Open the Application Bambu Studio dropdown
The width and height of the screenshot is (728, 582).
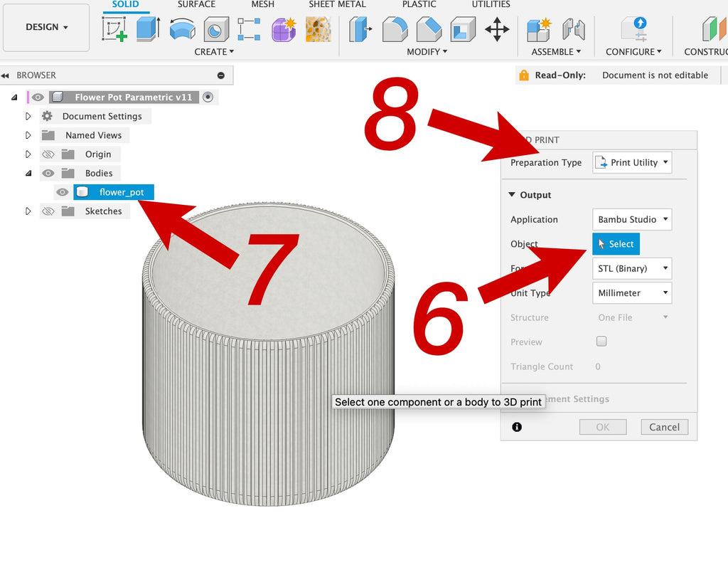click(632, 219)
